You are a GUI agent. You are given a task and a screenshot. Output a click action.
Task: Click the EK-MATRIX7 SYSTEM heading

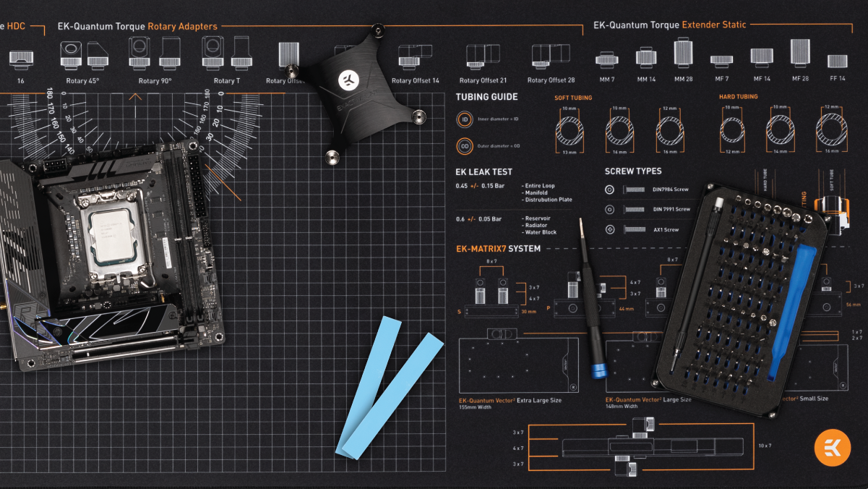(x=498, y=249)
